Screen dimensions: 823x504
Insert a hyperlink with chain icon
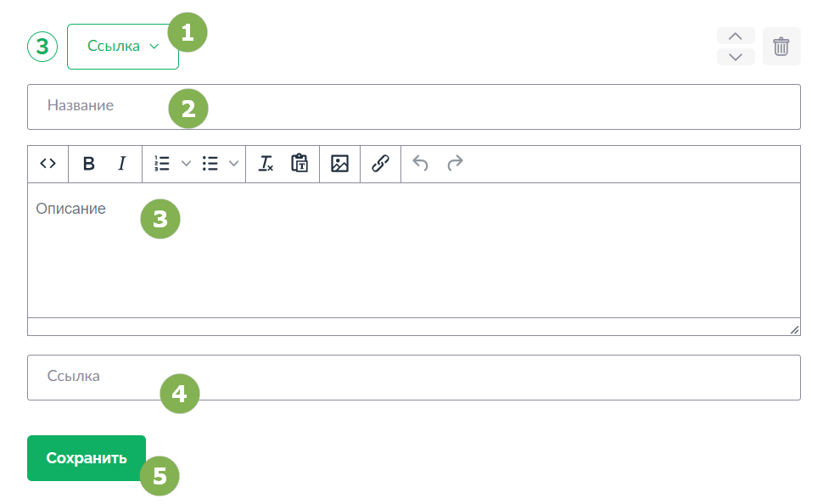381,164
